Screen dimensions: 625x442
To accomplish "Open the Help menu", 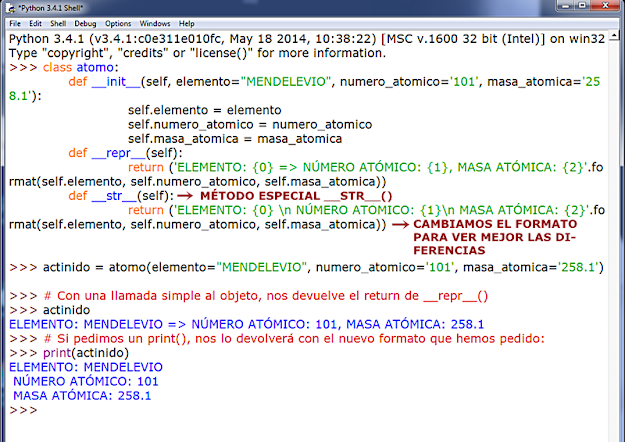I will pyautogui.click(x=186, y=24).
